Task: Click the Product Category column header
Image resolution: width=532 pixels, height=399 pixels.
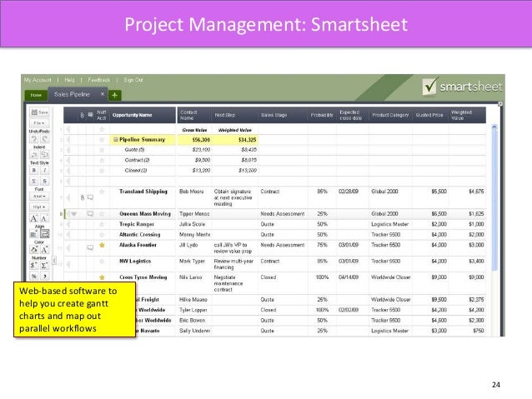Action: (390, 115)
